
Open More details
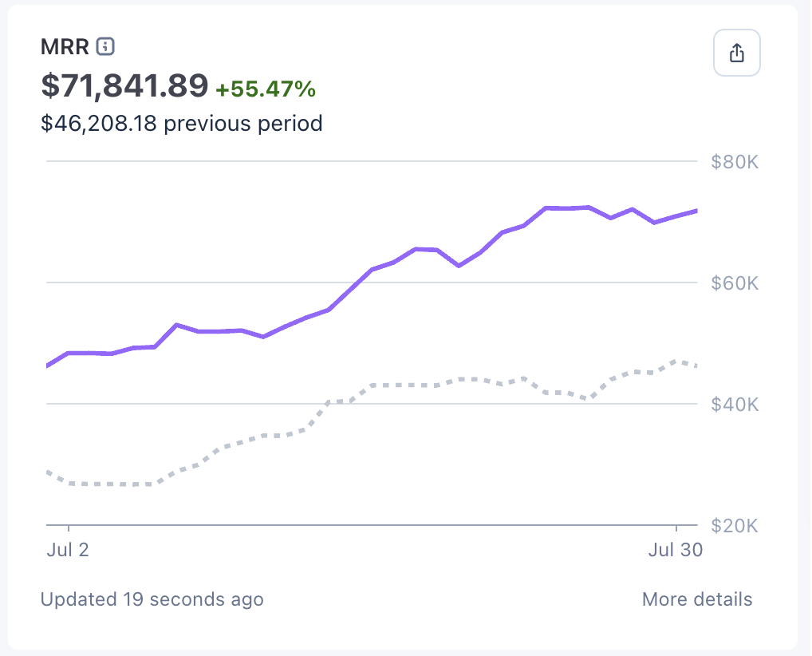(696, 599)
